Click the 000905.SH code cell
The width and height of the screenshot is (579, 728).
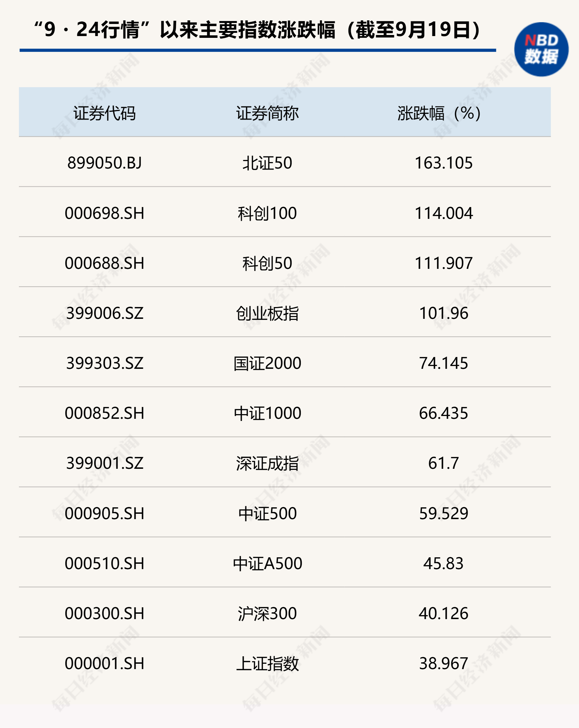pos(105,513)
